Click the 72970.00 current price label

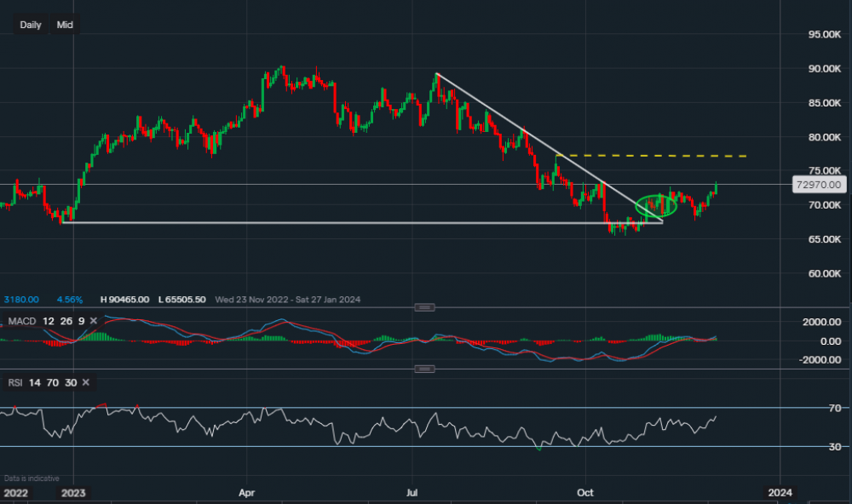click(x=817, y=184)
